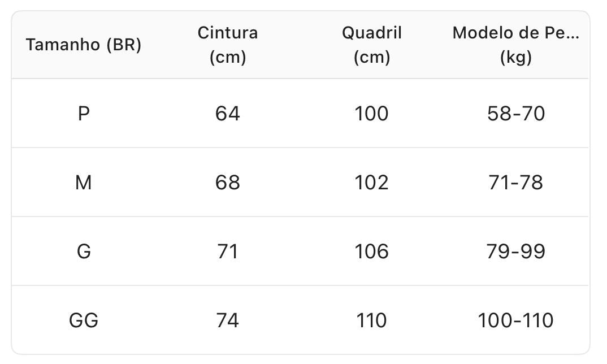This screenshot has height=364, width=607.
Task: Click waist value 68 in row M
Action: (x=228, y=183)
